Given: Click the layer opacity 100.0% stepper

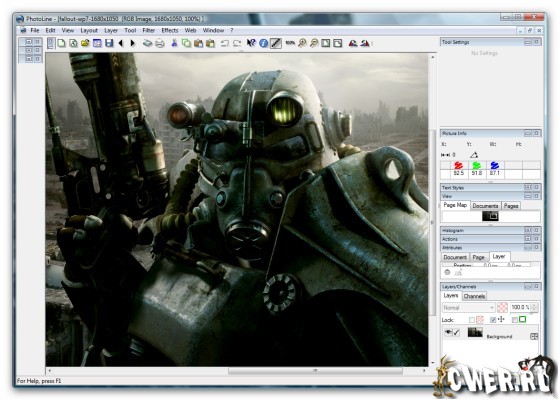Looking at the screenshot, I should coord(534,307).
